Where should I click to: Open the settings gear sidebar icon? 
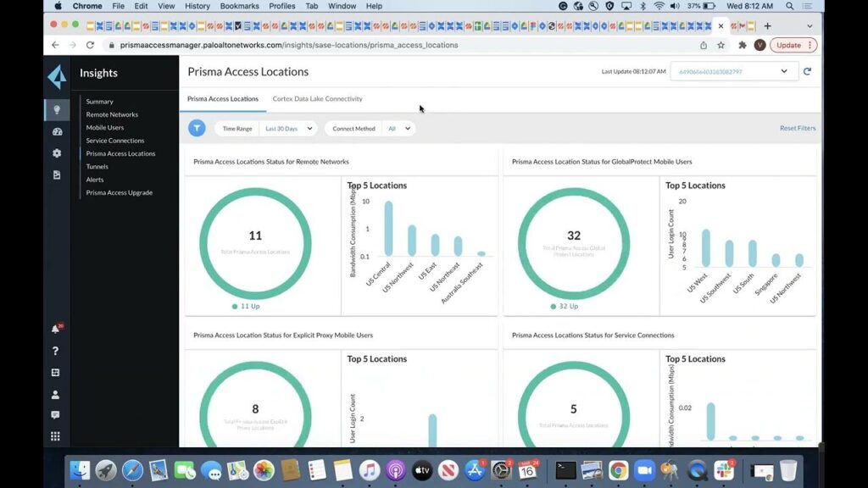tap(57, 153)
